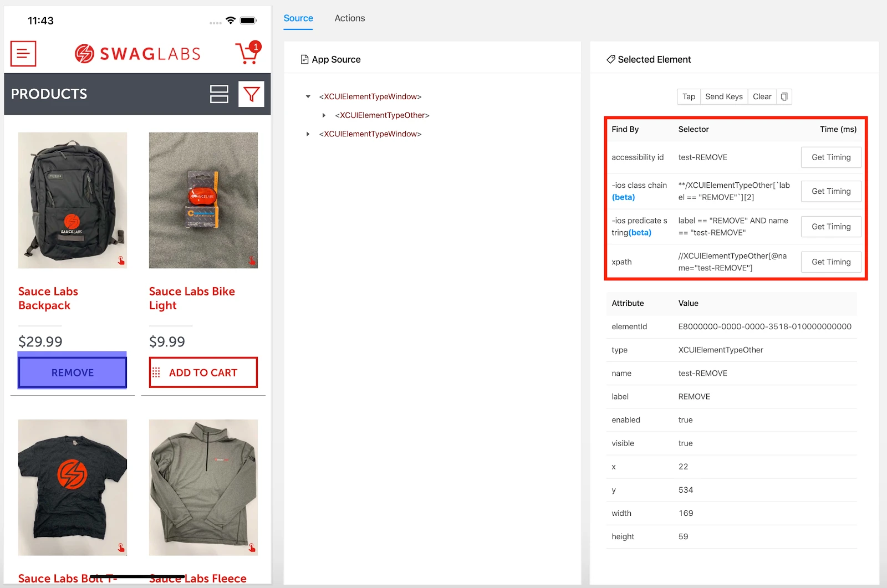Image resolution: width=887 pixels, height=588 pixels.
Task: Switch to the Actions tab
Action: click(x=350, y=18)
